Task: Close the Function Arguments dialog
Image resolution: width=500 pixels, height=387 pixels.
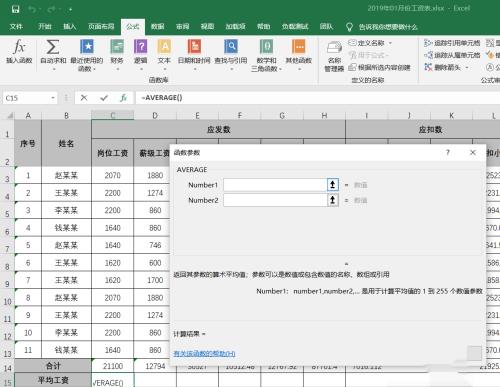Action: (473, 152)
